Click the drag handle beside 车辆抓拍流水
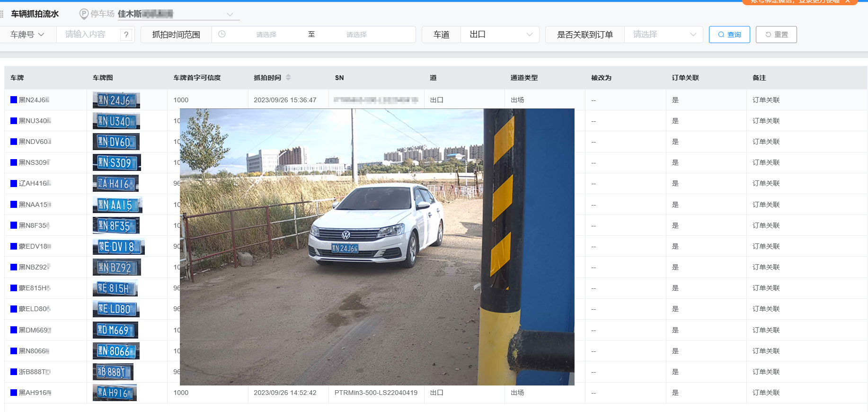Screen dimensions: 868x412 click(2, 14)
